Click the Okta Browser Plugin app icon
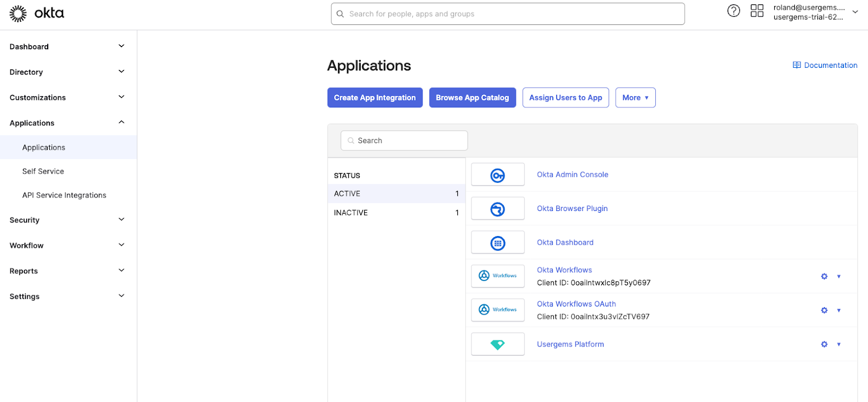 click(497, 208)
